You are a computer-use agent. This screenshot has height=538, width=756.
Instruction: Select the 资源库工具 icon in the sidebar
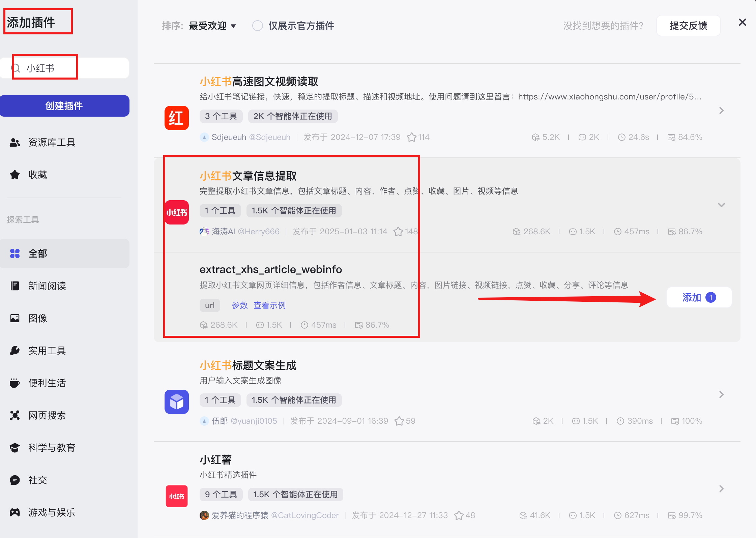(x=15, y=142)
